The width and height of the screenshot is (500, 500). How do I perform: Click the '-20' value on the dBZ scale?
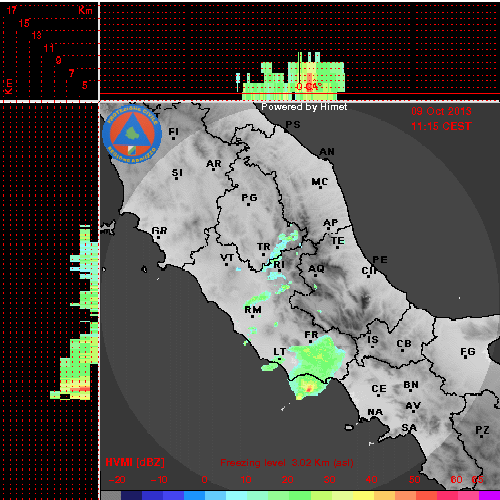pyautogui.click(x=117, y=480)
